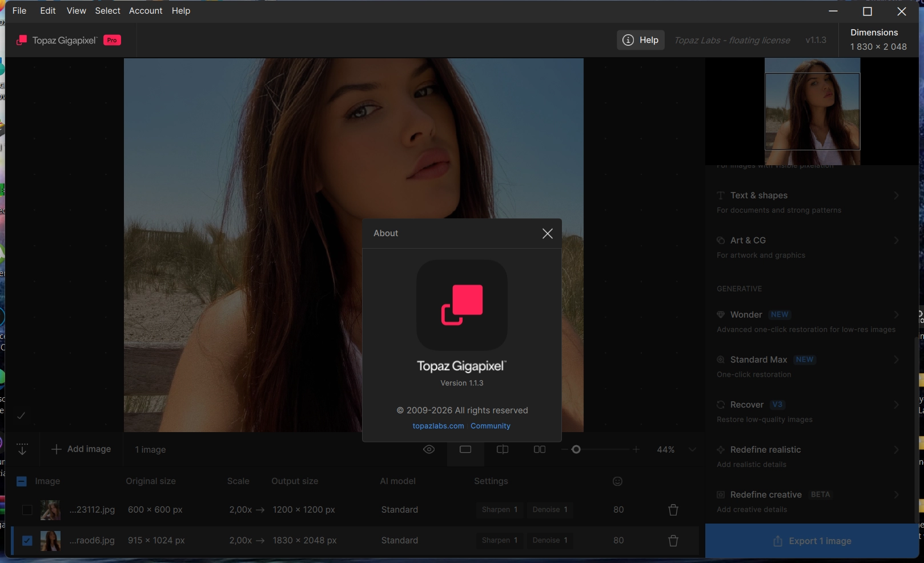Viewport: 924px width, 563px height.
Task: Open the 44% zoom level dropdown
Action: (x=692, y=450)
